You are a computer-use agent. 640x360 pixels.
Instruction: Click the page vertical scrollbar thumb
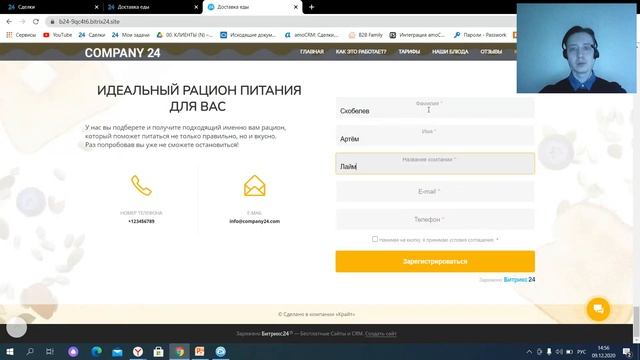click(636, 322)
